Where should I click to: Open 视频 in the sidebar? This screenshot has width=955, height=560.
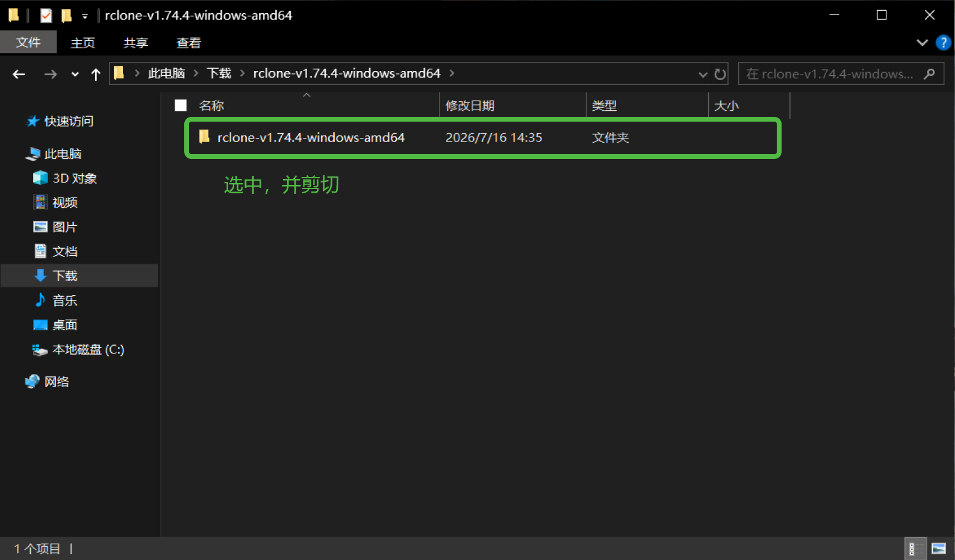65,203
